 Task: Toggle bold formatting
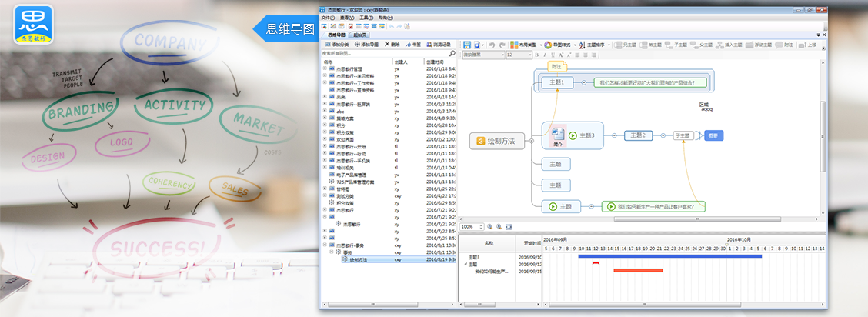(x=536, y=55)
